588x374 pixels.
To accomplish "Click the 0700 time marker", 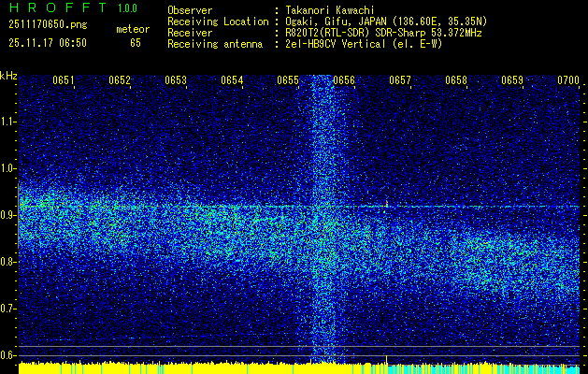I will (x=568, y=80).
